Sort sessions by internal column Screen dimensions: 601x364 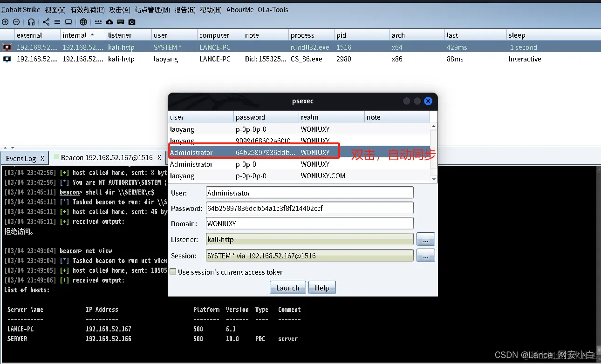(82, 35)
